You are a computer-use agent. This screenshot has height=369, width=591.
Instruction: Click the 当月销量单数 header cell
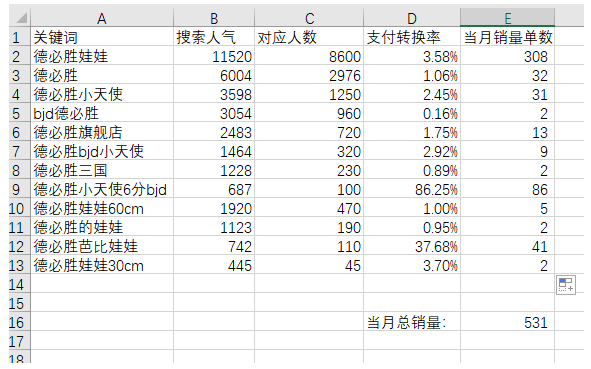coord(507,37)
